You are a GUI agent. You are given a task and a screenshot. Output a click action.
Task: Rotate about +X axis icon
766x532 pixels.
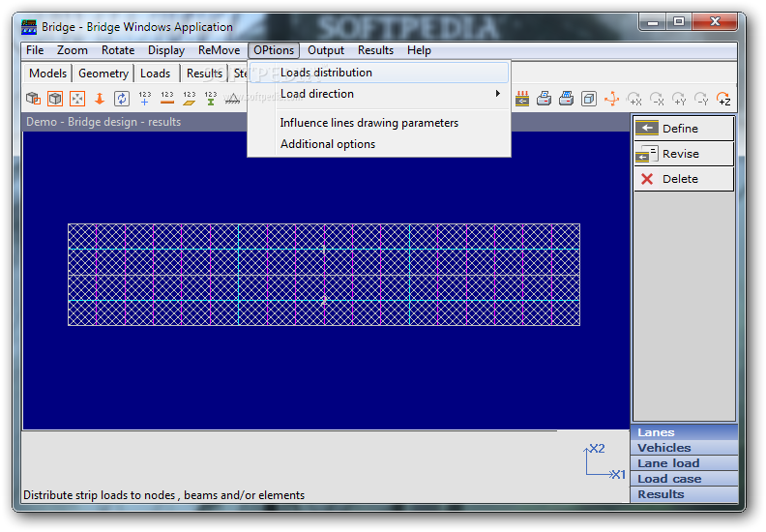tap(634, 99)
